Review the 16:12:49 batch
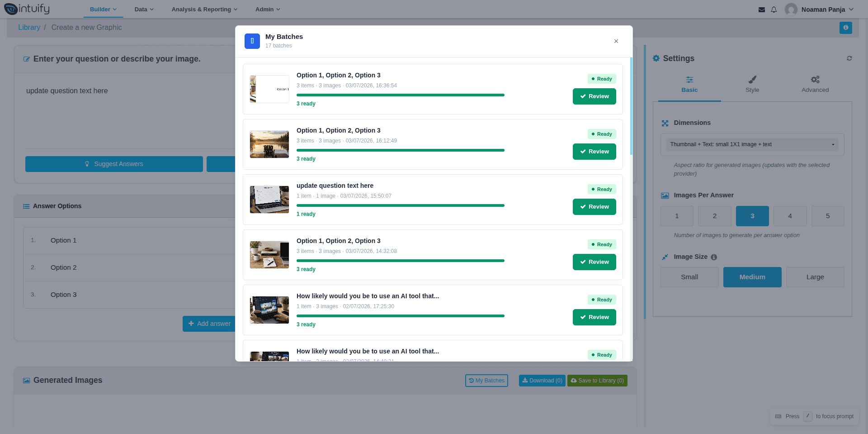The width and height of the screenshot is (868, 434). [x=594, y=152]
